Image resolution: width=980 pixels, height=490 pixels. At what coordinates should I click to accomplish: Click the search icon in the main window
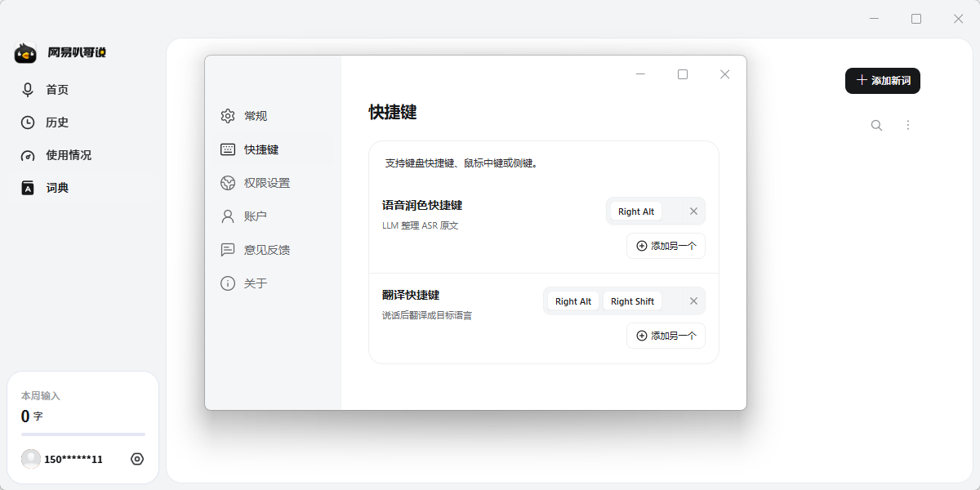[876, 125]
